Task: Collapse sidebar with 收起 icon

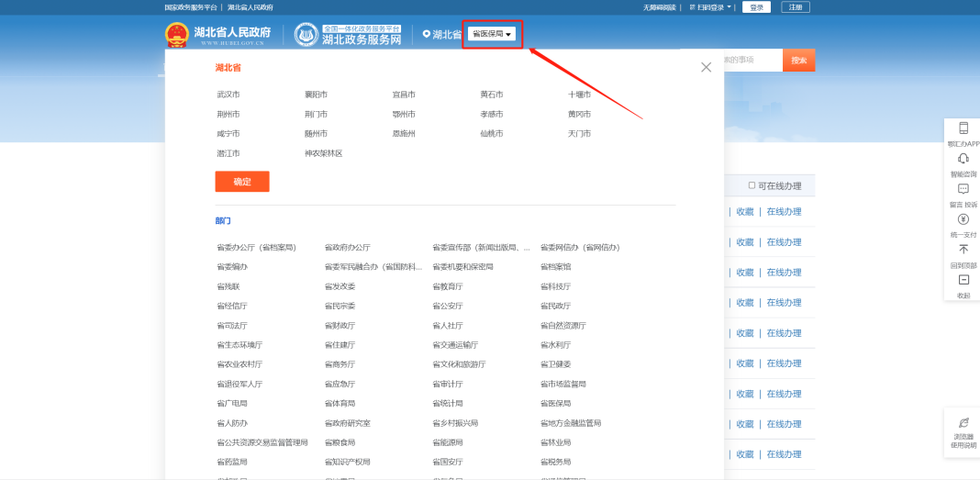Action: 963,280
